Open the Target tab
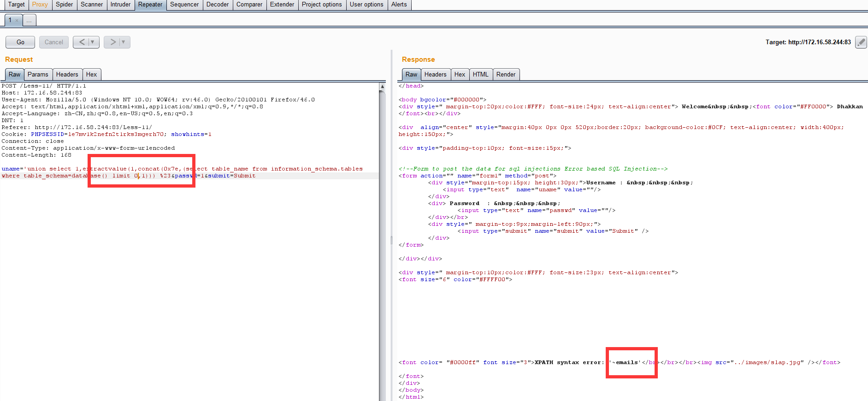Screen dimensions: 868x401 (16, 5)
